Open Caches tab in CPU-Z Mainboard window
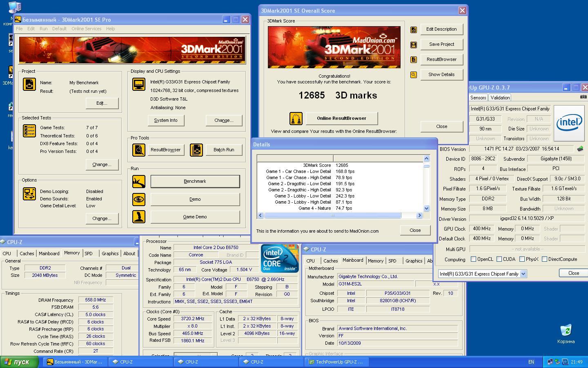Screen dimensions: 588x368 [x=330, y=261]
